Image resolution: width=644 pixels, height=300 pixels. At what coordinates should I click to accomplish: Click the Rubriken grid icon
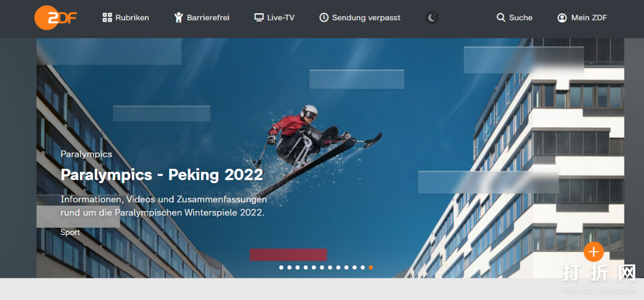click(x=107, y=17)
